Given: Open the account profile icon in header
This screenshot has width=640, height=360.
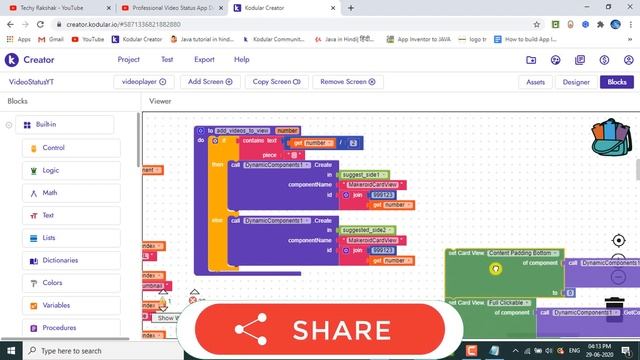Looking at the screenshot, I should [x=629, y=60].
